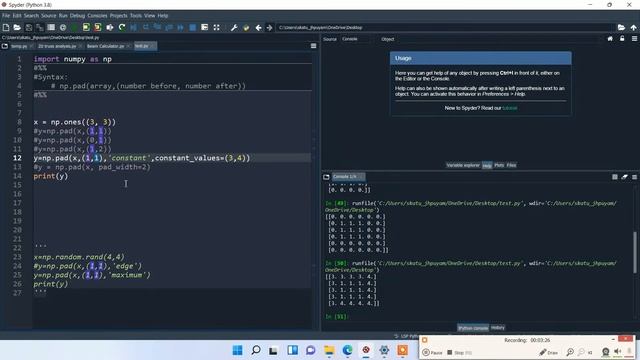Browse editor tabs list

[5, 46]
